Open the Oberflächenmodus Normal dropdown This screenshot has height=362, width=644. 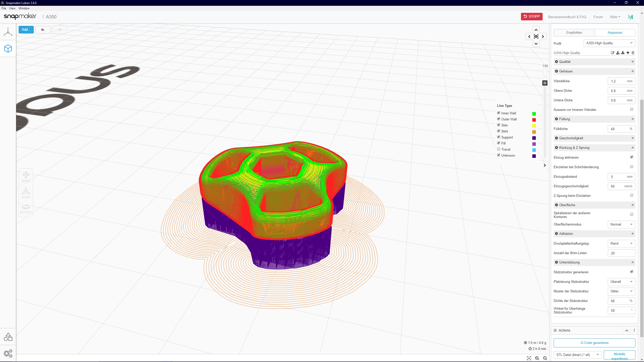(x=621, y=224)
